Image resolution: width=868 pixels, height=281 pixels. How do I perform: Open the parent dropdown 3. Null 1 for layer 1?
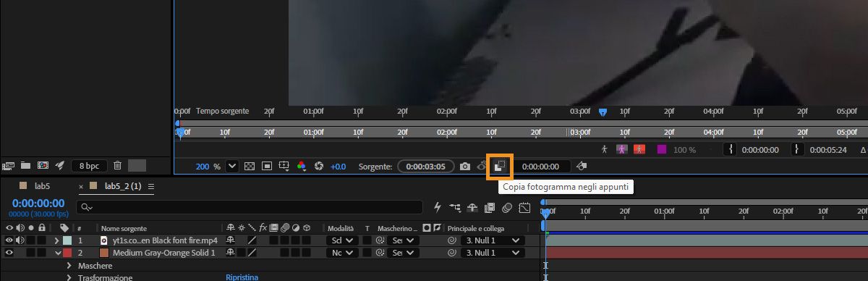pyautogui.click(x=492, y=240)
